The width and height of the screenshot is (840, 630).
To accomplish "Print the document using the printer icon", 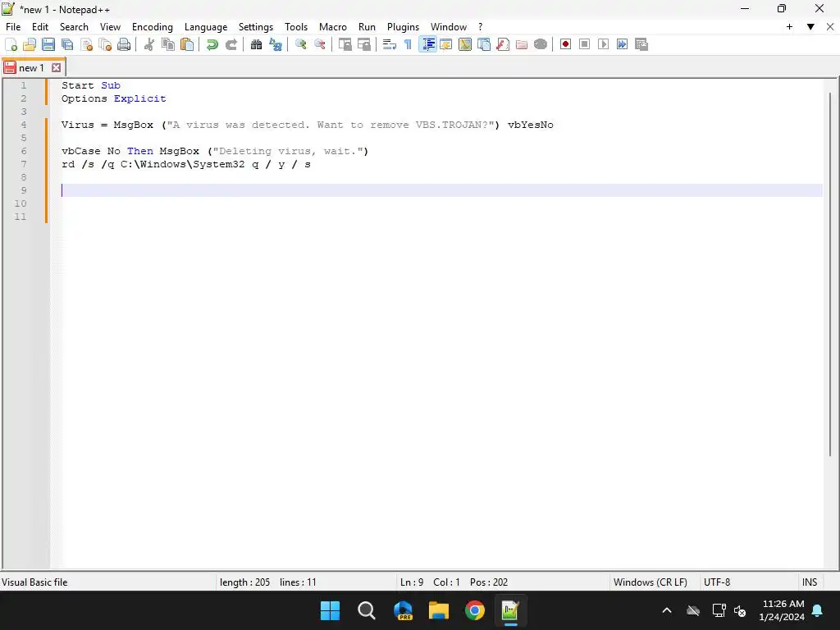I will click(x=124, y=44).
